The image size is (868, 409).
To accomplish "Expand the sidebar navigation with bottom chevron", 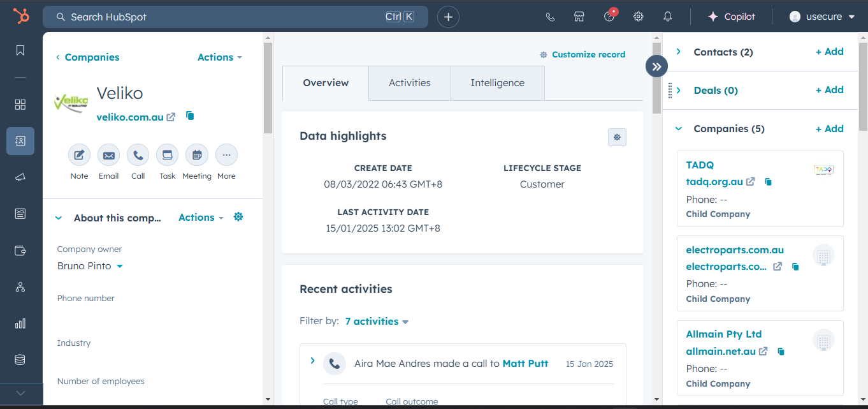I will tap(20, 393).
